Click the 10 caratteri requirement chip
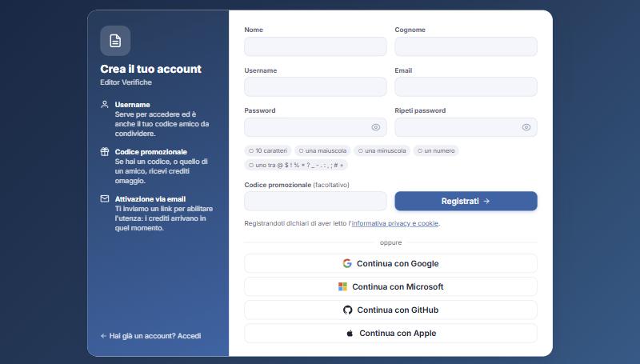The width and height of the screenshot is (640, 364). tap(268, 150)
